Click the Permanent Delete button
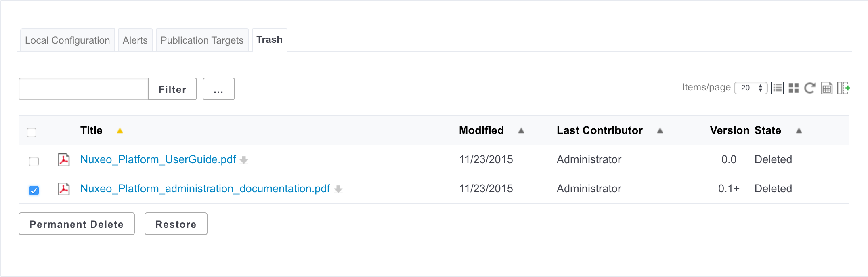This screenshot has width=868, height=277. click(x=77, y=224)
